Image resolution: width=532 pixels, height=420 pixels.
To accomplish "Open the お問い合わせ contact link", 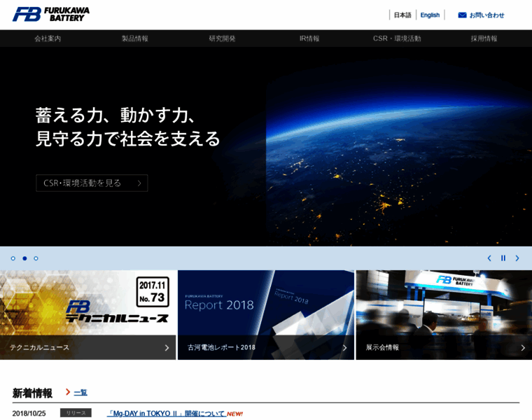I will click(486, 15).
